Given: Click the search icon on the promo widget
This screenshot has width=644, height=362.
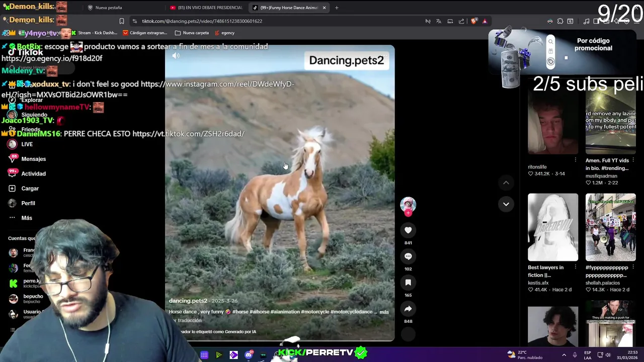Looking at the screenshot, I should point(550,42).
